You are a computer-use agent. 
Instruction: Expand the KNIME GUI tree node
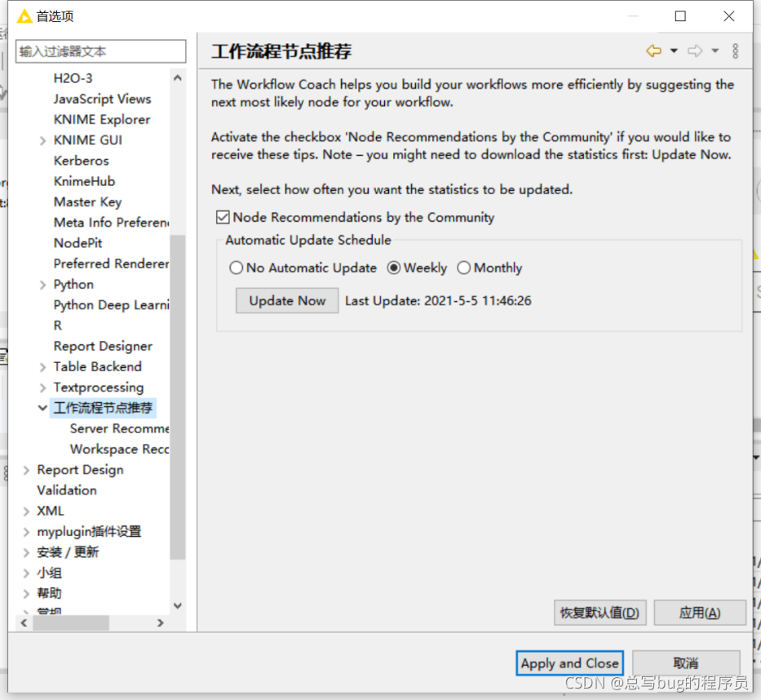point(42,140)
